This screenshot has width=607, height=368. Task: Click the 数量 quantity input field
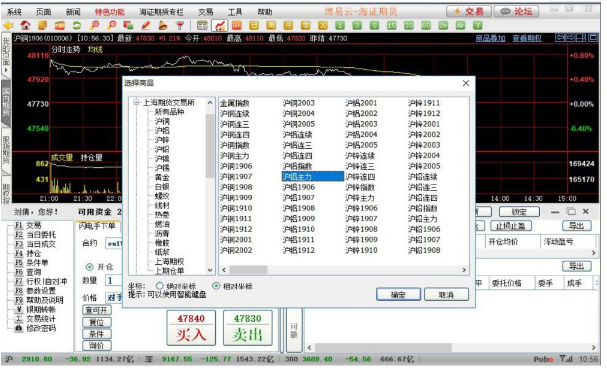[113, 280]
